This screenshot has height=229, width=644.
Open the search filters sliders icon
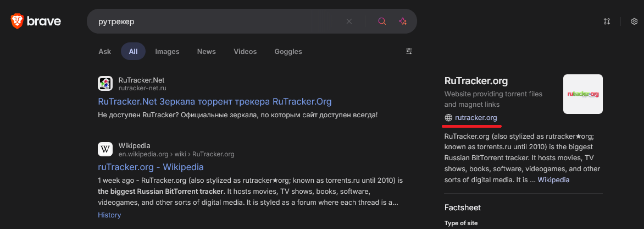[409, 51]
